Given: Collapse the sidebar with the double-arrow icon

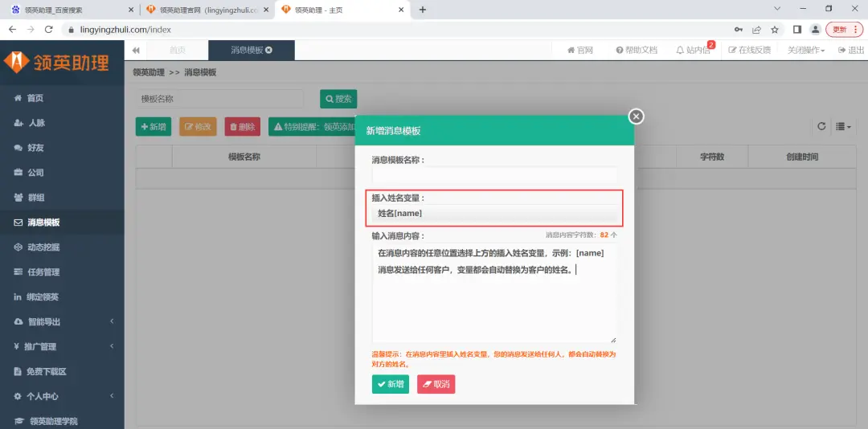Looking at the screenshot, I should coord(136,51).
